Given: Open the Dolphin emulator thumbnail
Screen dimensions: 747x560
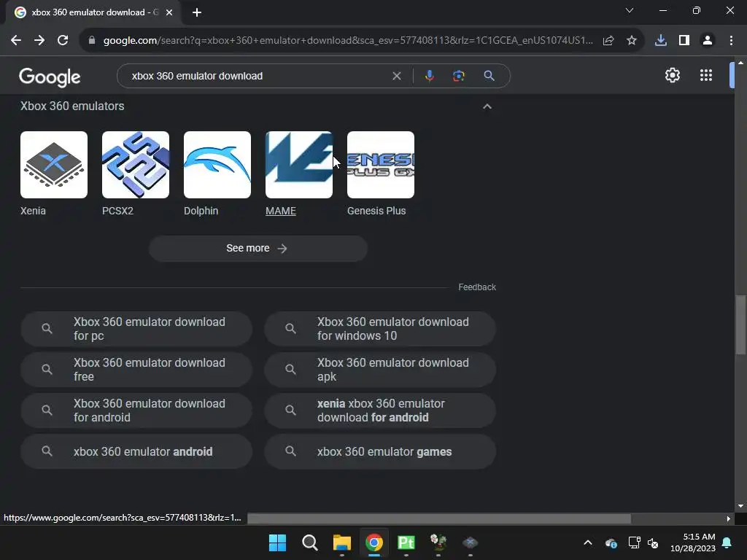Looking at the screenshot, I should [217, 165].
